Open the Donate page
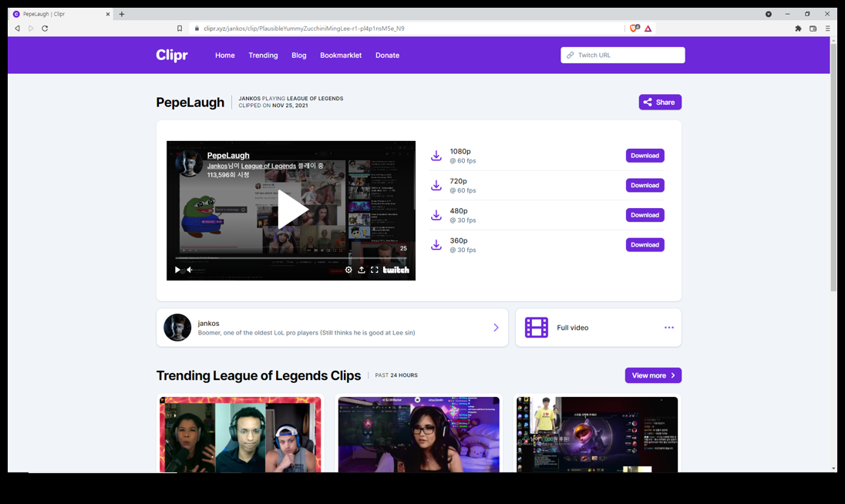845x504 pixels. 388,55
